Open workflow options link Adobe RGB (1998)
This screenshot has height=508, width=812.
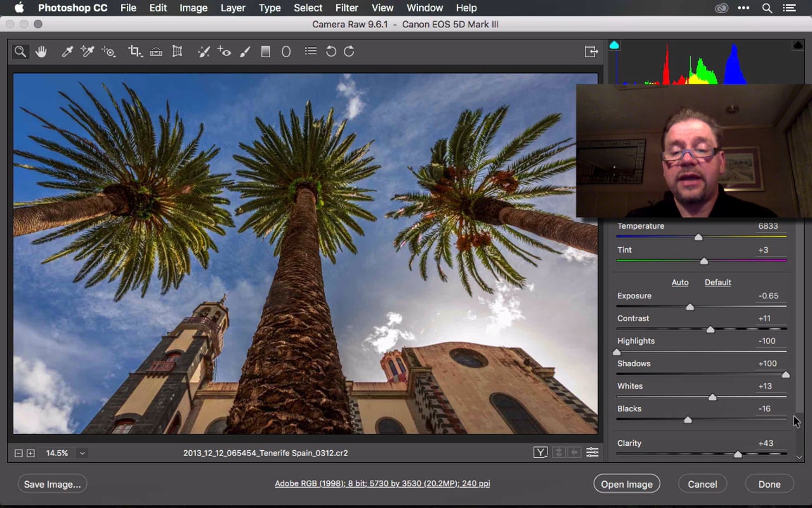383,484
